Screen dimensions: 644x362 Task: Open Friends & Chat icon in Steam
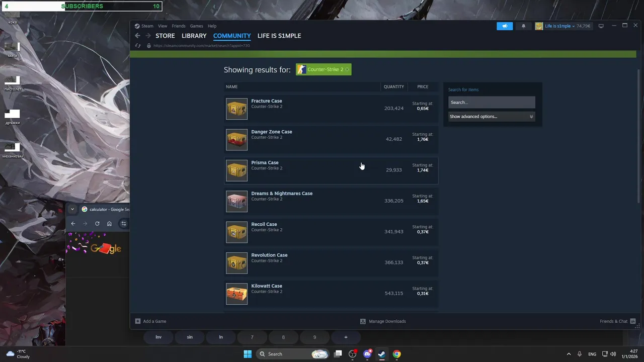tap(633, 321)
